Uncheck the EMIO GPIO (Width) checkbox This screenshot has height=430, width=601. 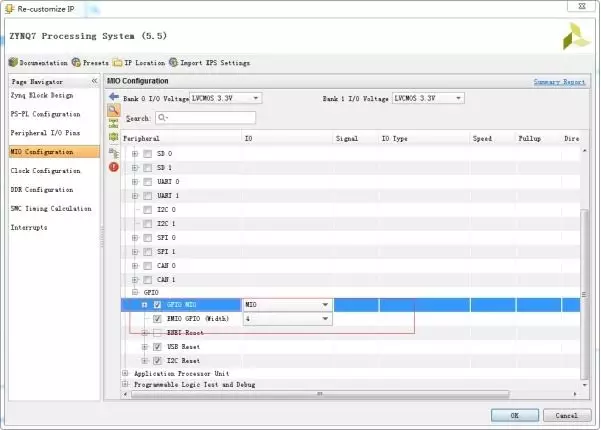[x=157, y=319]
